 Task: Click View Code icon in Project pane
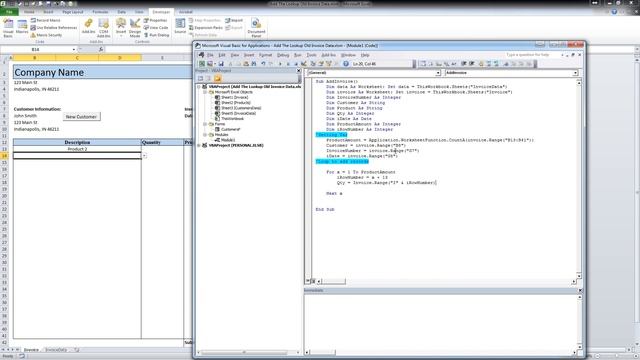(x=200, y=79)
